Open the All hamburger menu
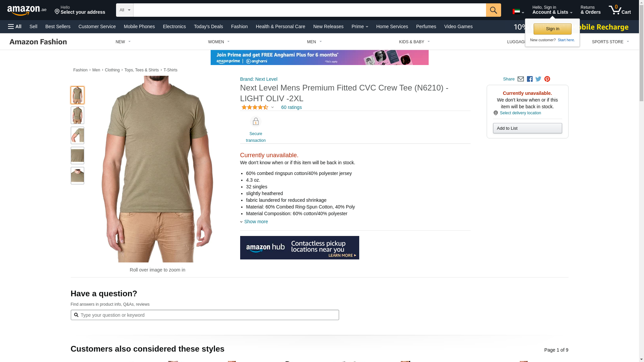This screenshot has height=362, width=644. pos(15,26)
